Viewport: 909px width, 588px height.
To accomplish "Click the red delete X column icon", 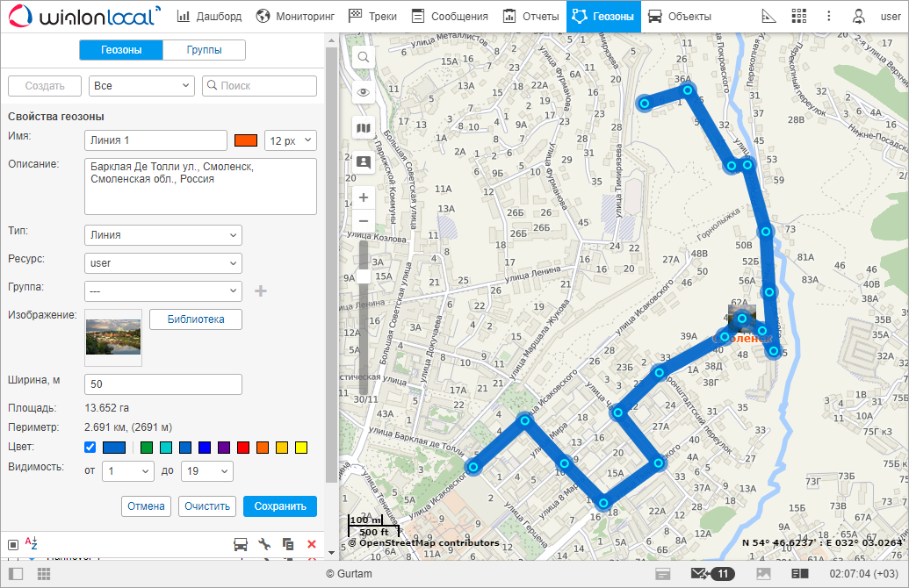I will pos(311,544).
